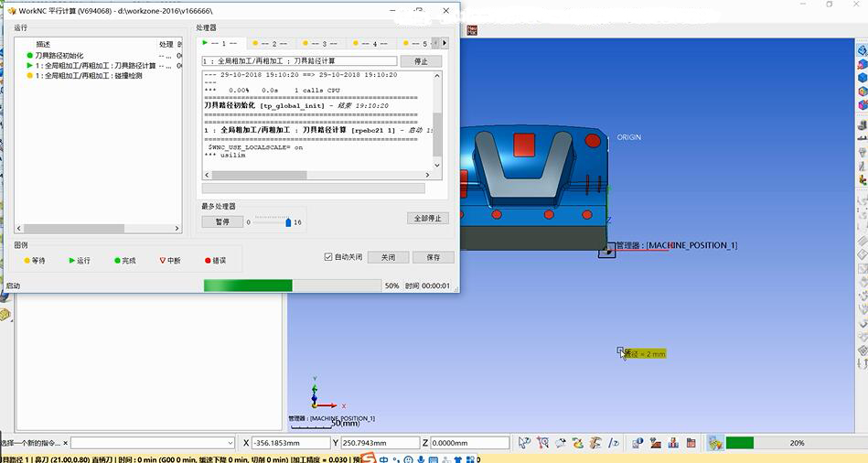Click the 管理器 : [MACHINE_POSITION_1] label beside the model

coord(677,245)
